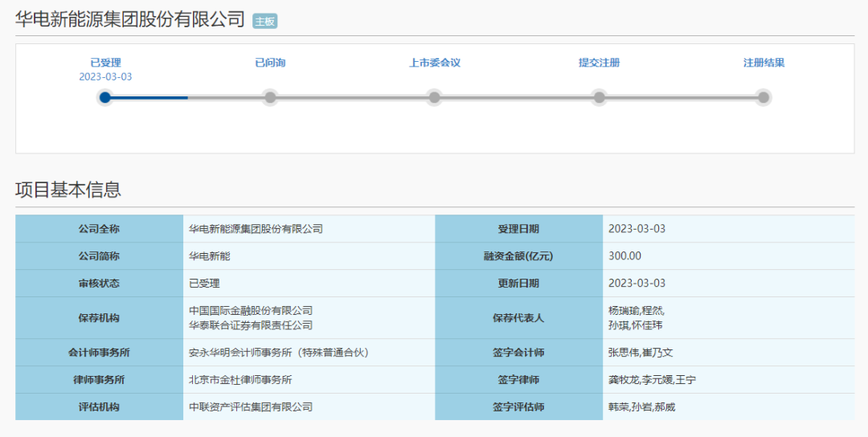Click the 公司简称 header cell
The height and width of the screenshot is (437, 868).
pos(99,256)
